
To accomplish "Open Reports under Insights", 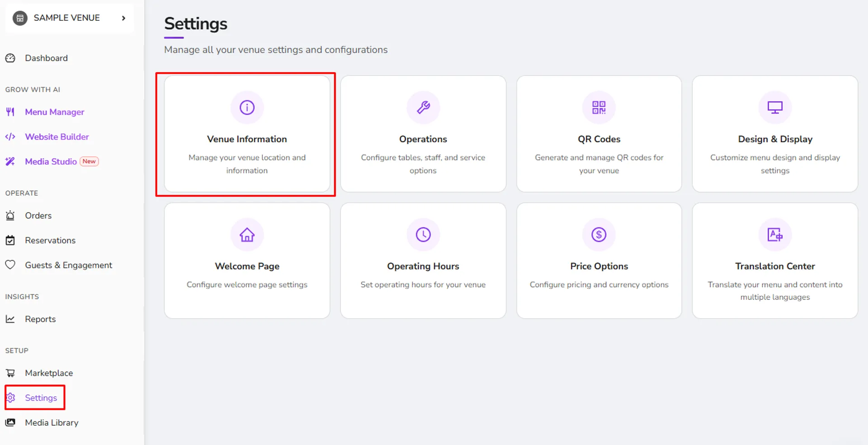I will tap(40, 319).
